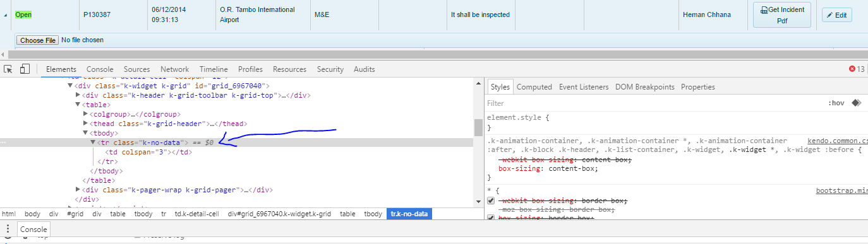Image resolution: width=868 pixels, height=244 pixels.
Task: Switch to the Security tab
Action: click(x=330, y=69)
